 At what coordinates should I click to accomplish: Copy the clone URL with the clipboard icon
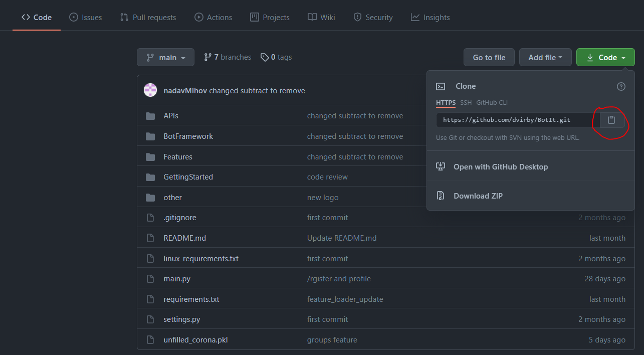pos(611,120)
